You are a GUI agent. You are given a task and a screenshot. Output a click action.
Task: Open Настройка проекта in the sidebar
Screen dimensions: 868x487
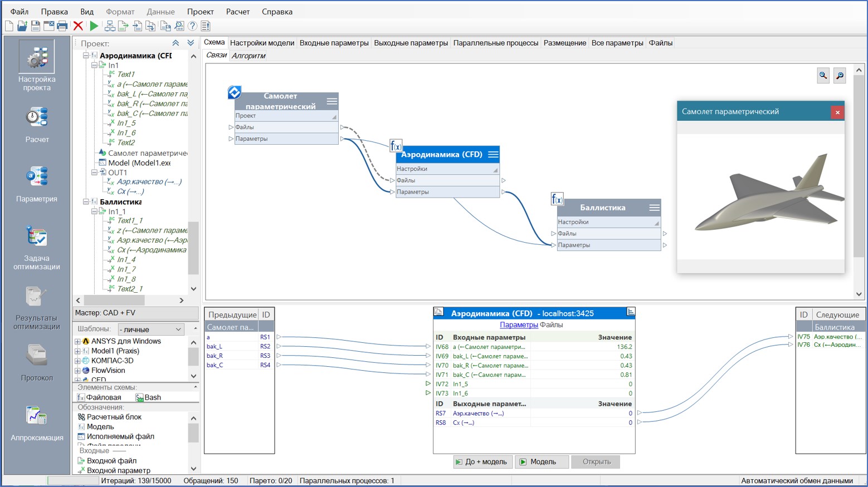[37, 66]
